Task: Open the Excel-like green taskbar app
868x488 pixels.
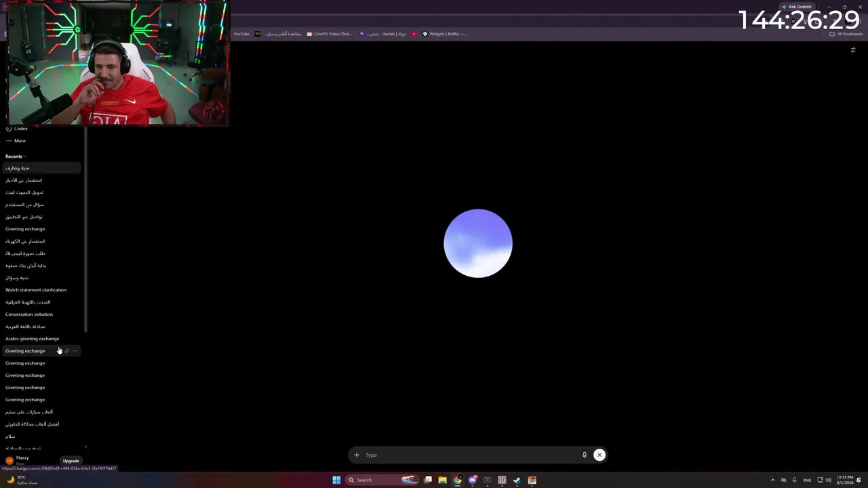Action: pos(487,480)
